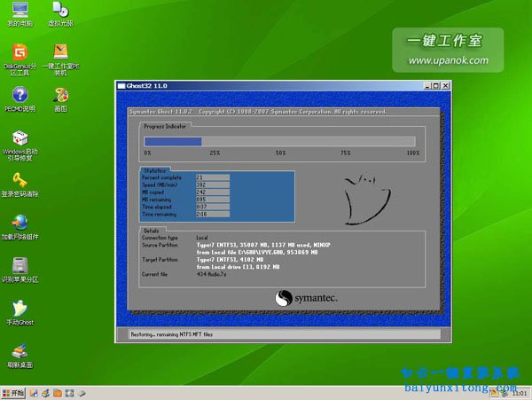Open the 开始 start menu
This screenshot has width=532, height=400.
pyautogui.click(x=15, y=392)
